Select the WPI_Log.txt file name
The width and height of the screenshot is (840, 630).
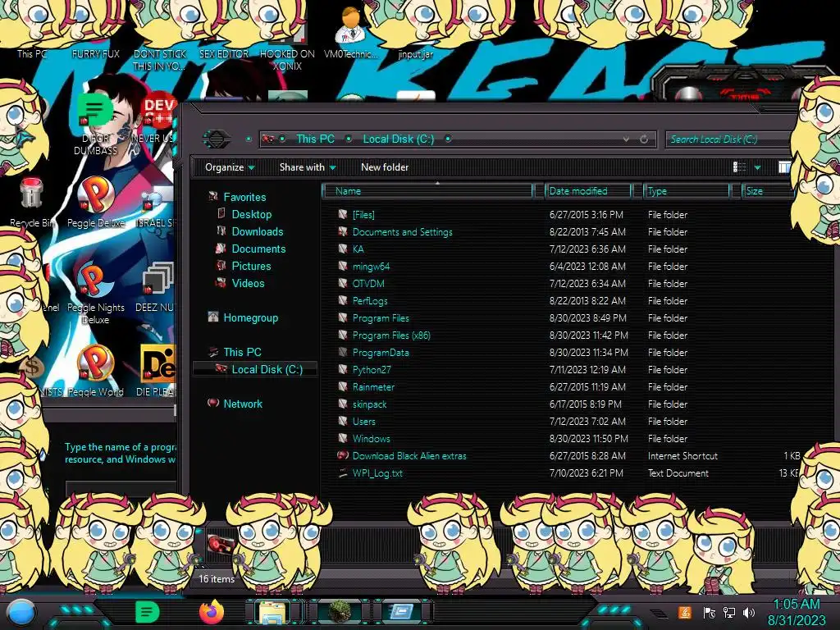pos(377,473)
